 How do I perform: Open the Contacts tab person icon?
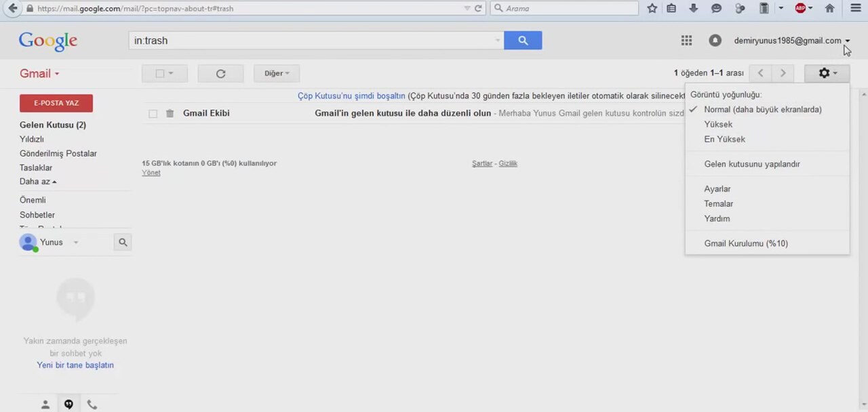45,405
